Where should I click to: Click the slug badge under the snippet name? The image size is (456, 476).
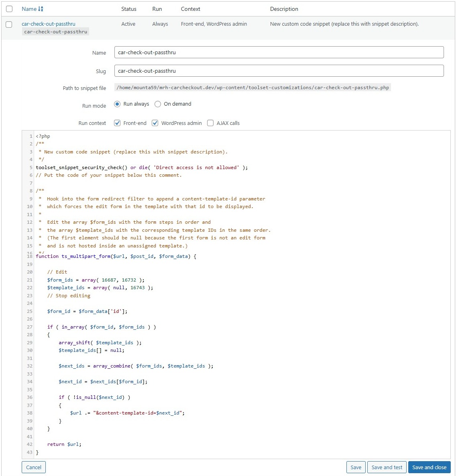click(55, 32)
